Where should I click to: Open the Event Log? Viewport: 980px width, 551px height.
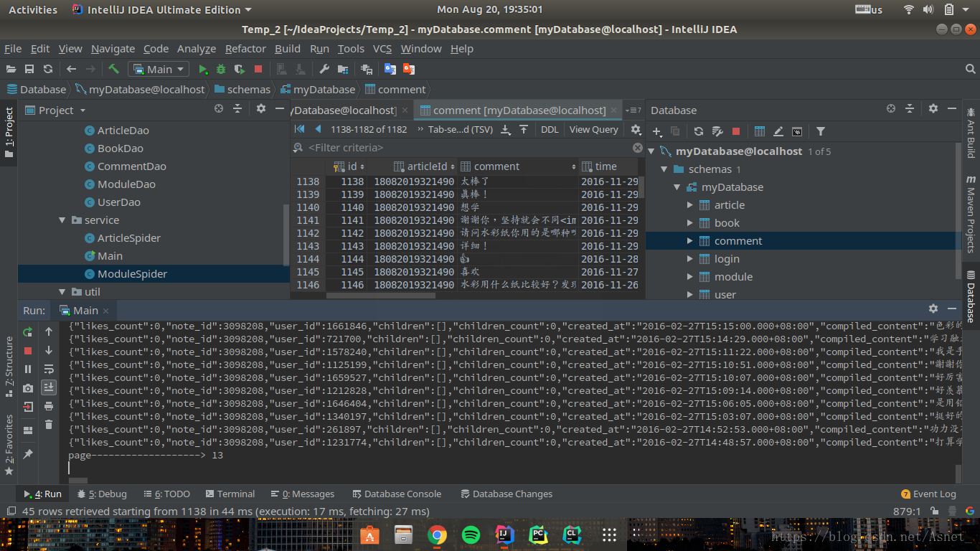(x=928, y=494)
